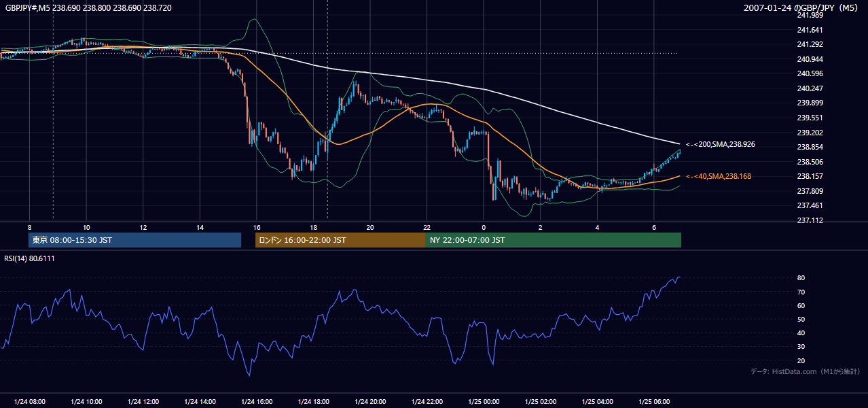The image size is (868, 408).
Task: Click price level 240.944 on the axis
Action: (810, 59)
